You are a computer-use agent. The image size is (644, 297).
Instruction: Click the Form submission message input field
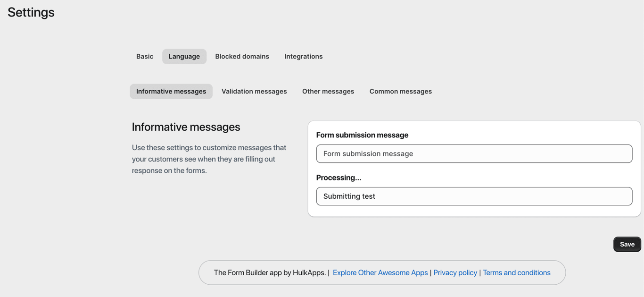(x=474, y=153)
